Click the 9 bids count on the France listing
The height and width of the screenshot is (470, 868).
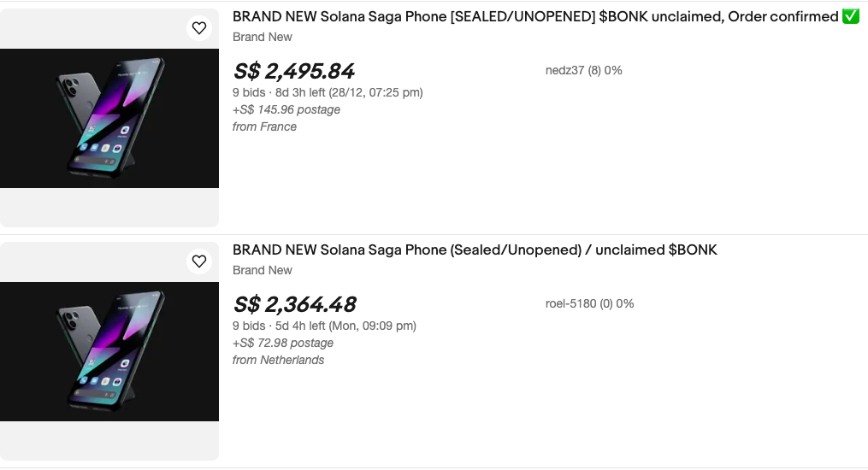coord(249,92)
